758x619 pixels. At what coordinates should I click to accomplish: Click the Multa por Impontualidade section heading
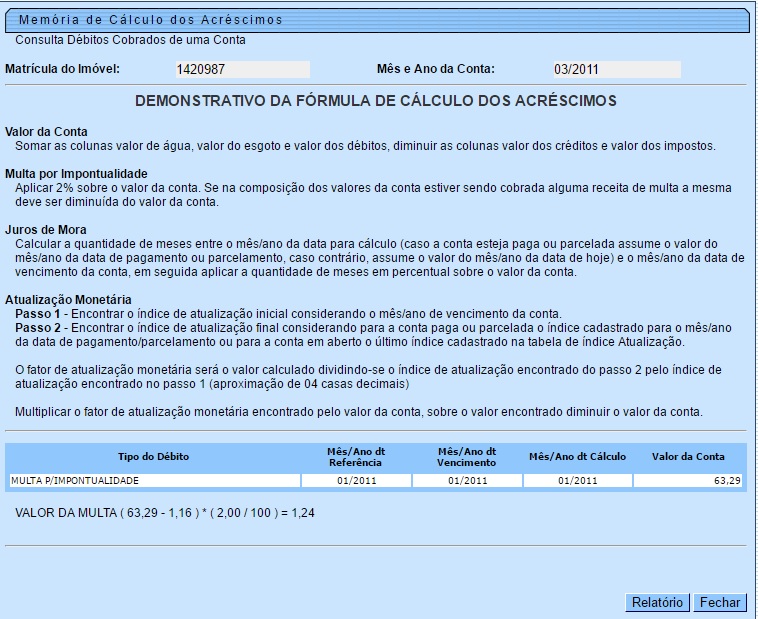pos(76,174)
